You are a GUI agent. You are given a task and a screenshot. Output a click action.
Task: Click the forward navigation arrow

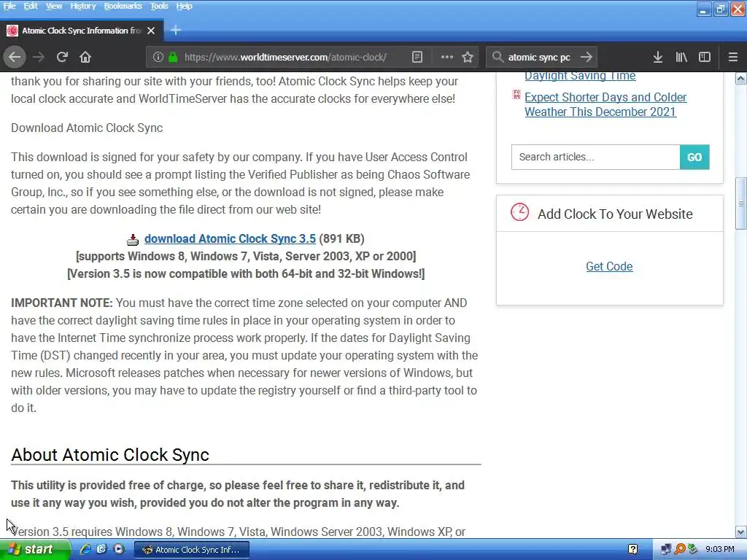(39, 57)
